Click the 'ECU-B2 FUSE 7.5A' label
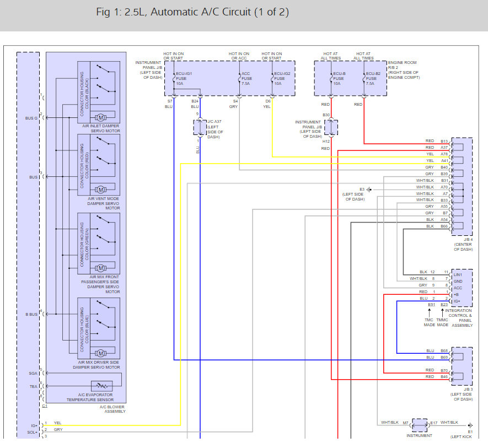 pos(373,79)
